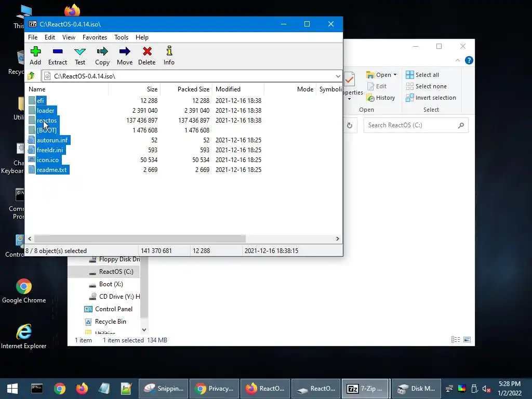Click the Disk Management taskbar button
This screenshot has height=399, width=532.
point(416,389)
